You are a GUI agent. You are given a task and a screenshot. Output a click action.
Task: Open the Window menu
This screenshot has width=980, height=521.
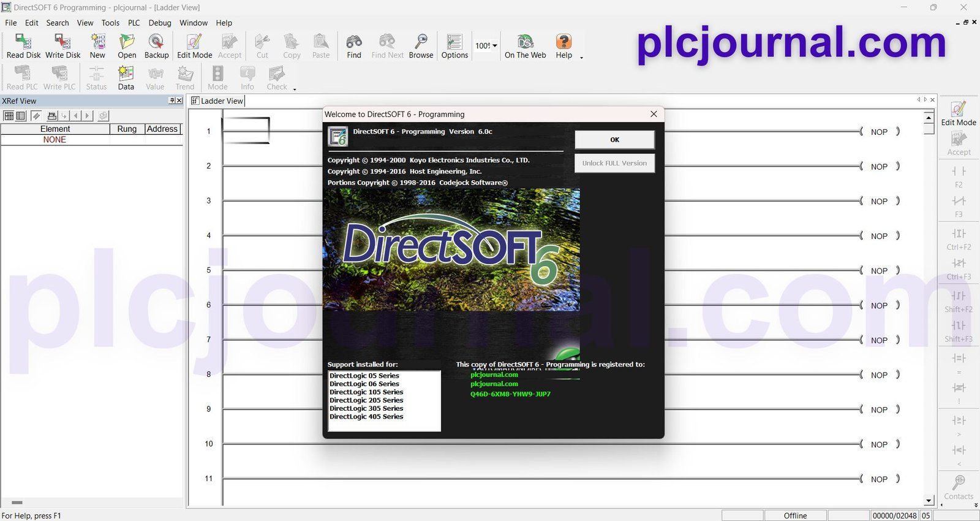[194, 23]
